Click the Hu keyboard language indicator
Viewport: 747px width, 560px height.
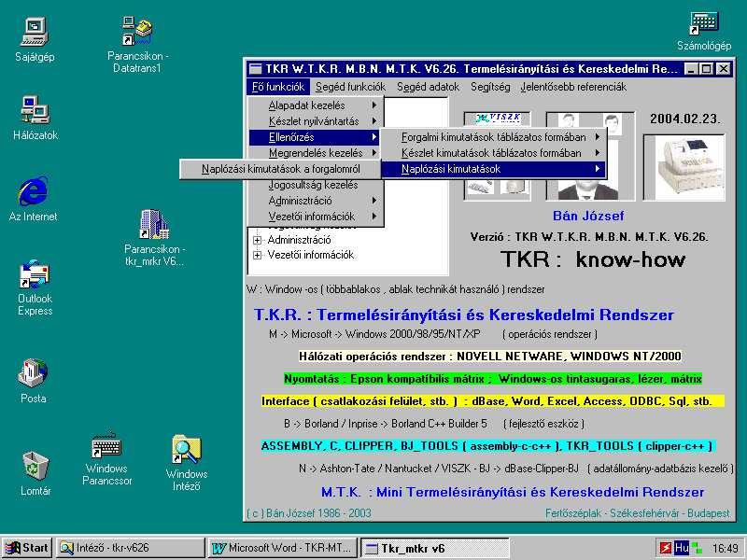682,547
